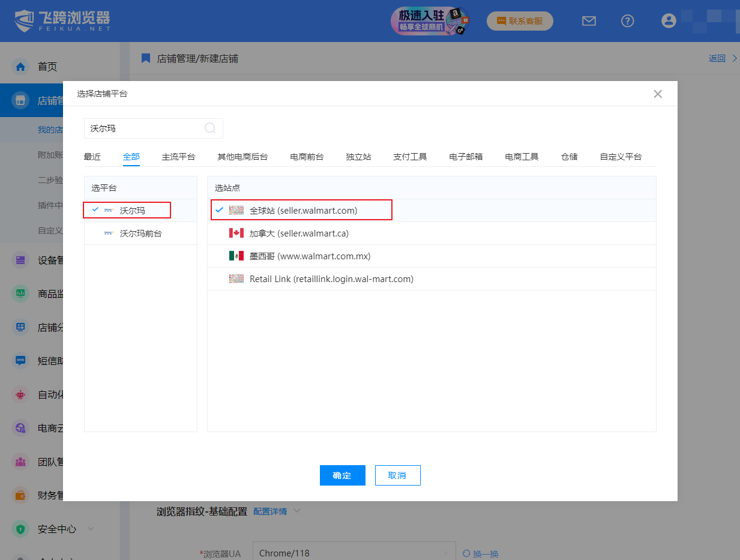This screenshot has height=560, width=740.
Task: Expand 配置详情 dropdown arrow
Action: 295,511
